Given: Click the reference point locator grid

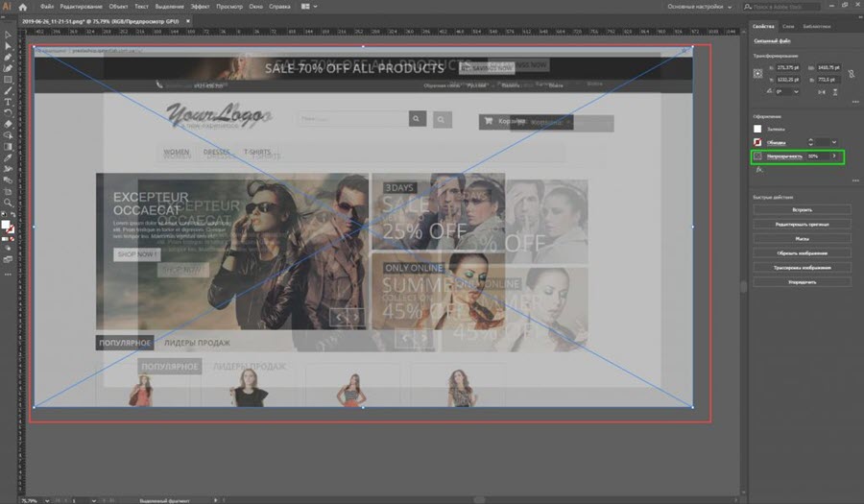Looking at the screenshot, I should click(758, 73).
